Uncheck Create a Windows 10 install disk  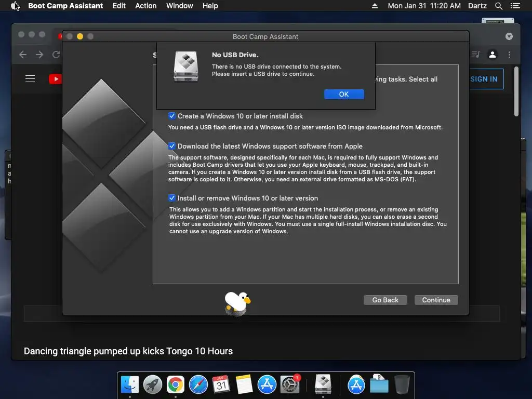coord(172,116)
